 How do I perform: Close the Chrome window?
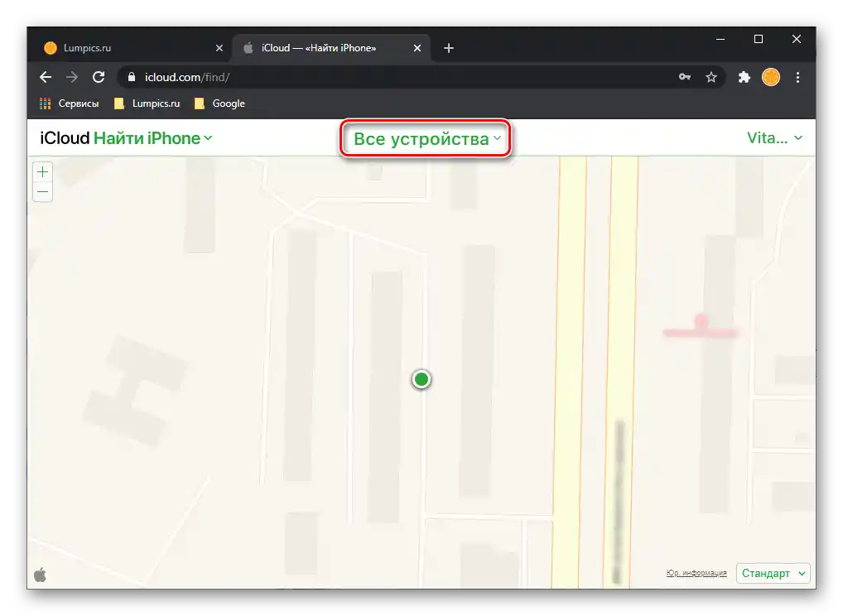[x=797, y=39]
